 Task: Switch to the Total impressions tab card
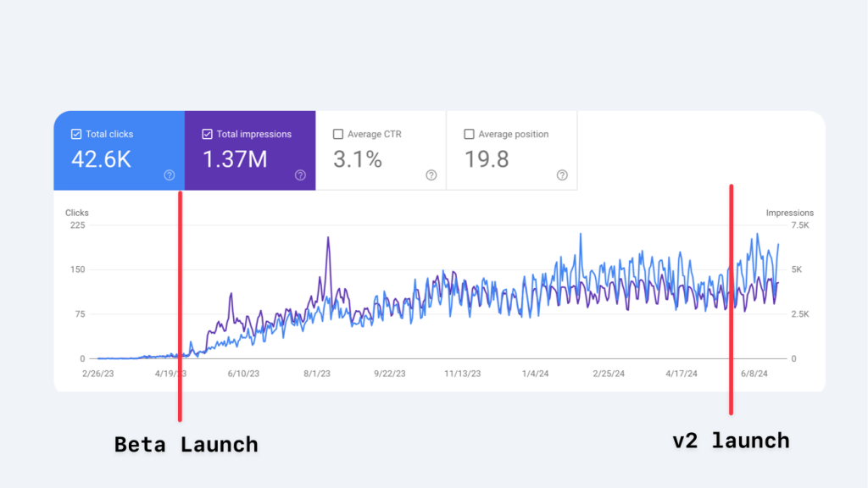click(250, 150)
